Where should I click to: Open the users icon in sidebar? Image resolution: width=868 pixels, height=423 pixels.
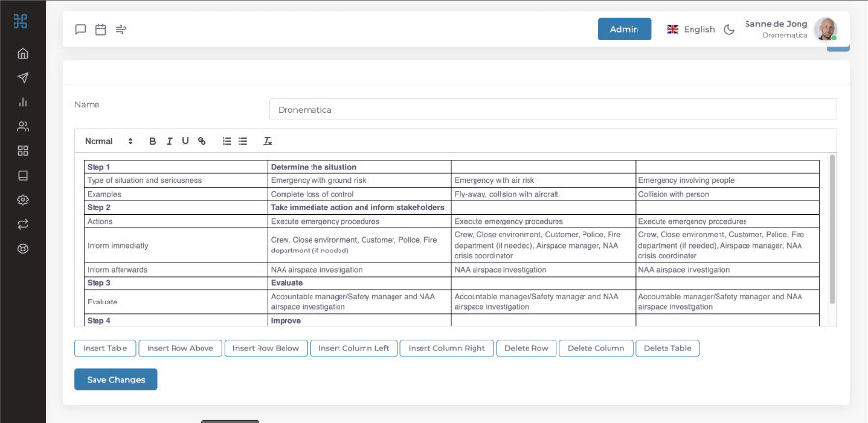click(x=23, y=126)
